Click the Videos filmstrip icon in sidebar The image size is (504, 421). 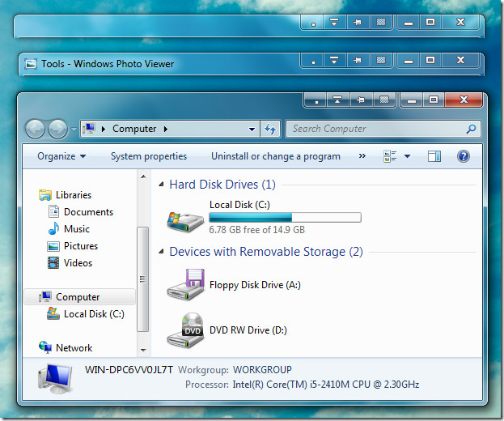pyautogui.click(x=53, y=263)
